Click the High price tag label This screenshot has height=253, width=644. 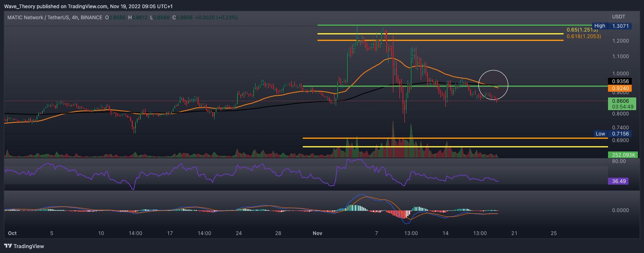[x=599, y=26]
